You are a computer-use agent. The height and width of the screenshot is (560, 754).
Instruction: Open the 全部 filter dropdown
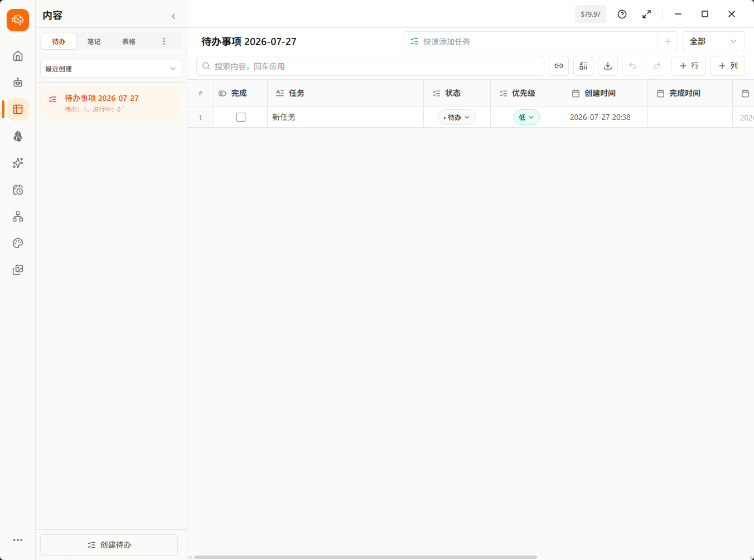tap(713, 41)
